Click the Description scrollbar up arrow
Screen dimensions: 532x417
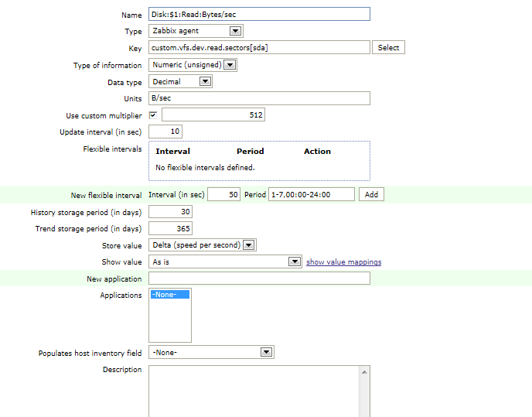364,372
